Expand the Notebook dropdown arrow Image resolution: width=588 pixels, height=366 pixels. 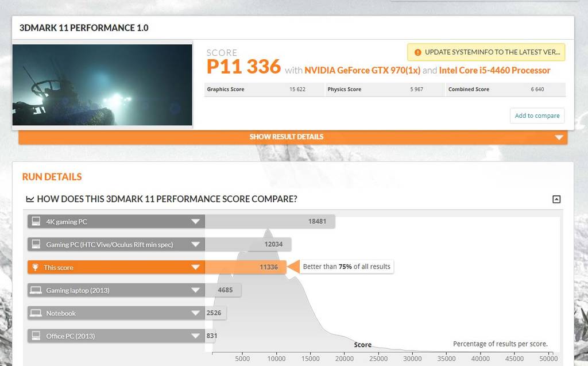click(x=195, y=313)
